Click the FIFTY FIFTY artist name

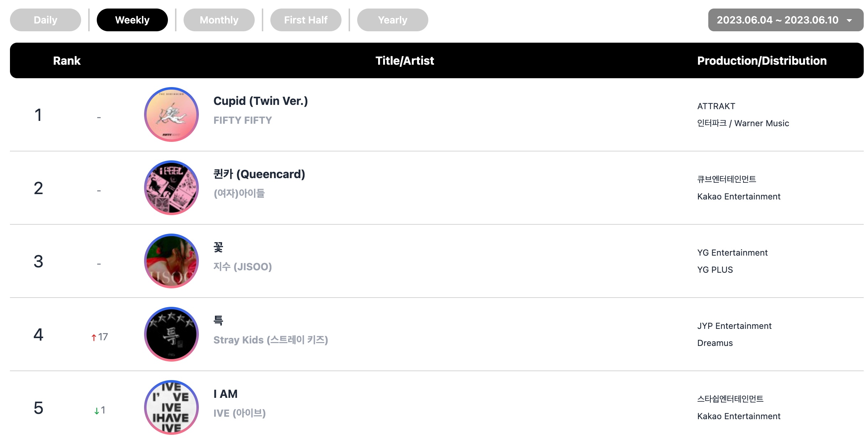[243, 120]
